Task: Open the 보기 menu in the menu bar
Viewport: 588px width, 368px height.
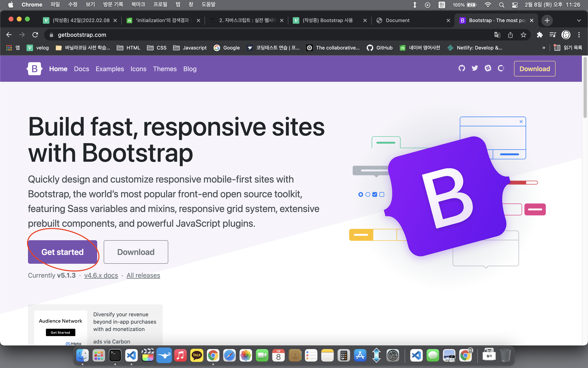Action: [x=90, y=5]
